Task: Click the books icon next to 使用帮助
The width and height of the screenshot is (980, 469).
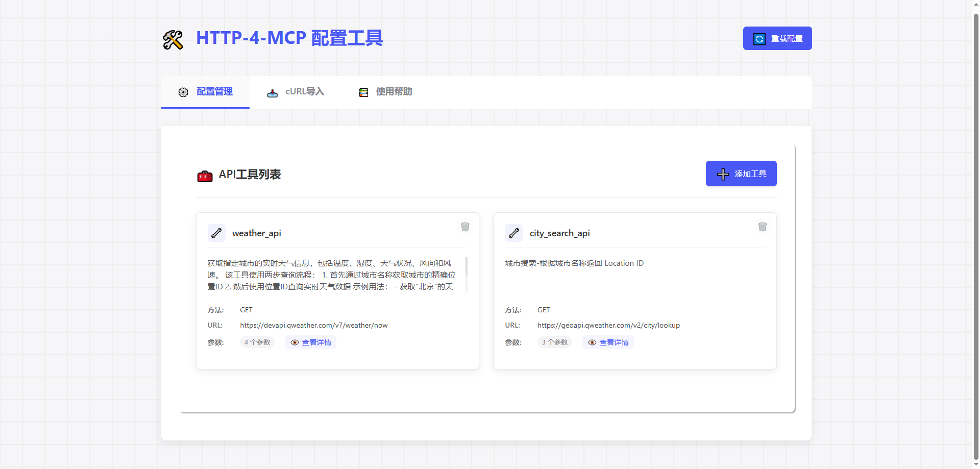Action: point(363,92)
